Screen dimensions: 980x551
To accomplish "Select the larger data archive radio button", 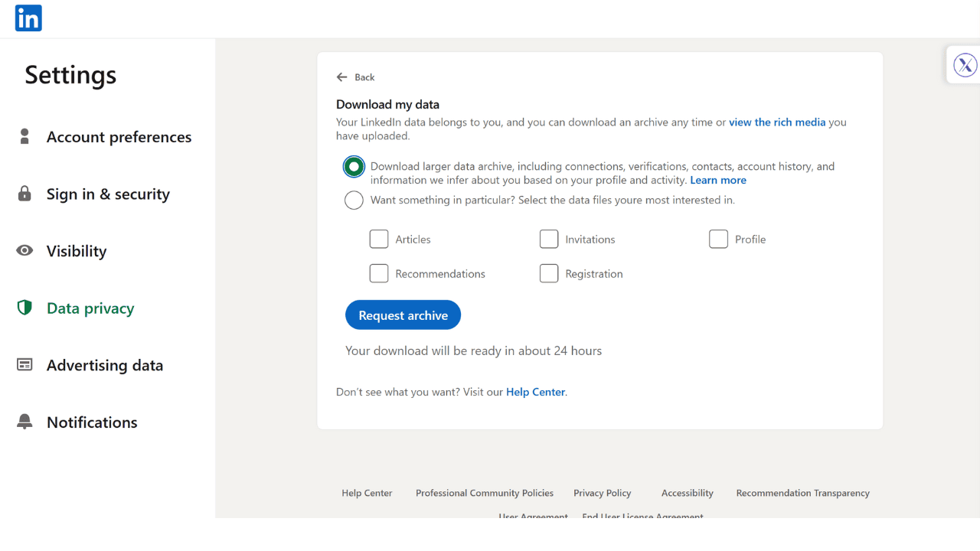I will [354, 167].
